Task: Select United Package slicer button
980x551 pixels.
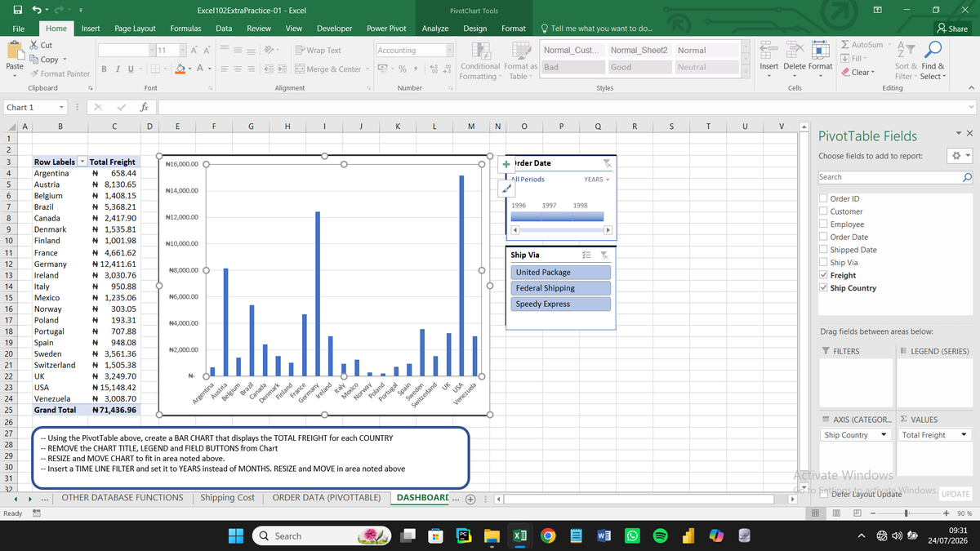Action: 561,273
